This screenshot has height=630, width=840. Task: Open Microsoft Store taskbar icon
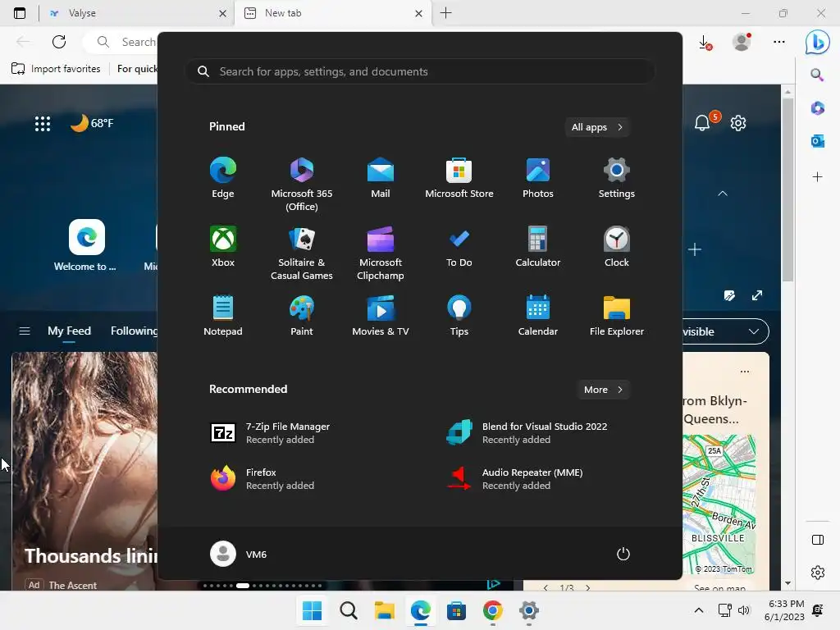456,610
